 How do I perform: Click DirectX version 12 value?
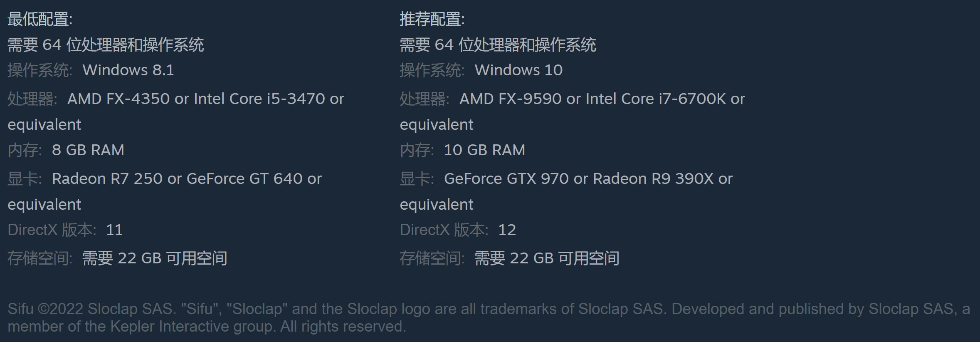tap(507, 230)
